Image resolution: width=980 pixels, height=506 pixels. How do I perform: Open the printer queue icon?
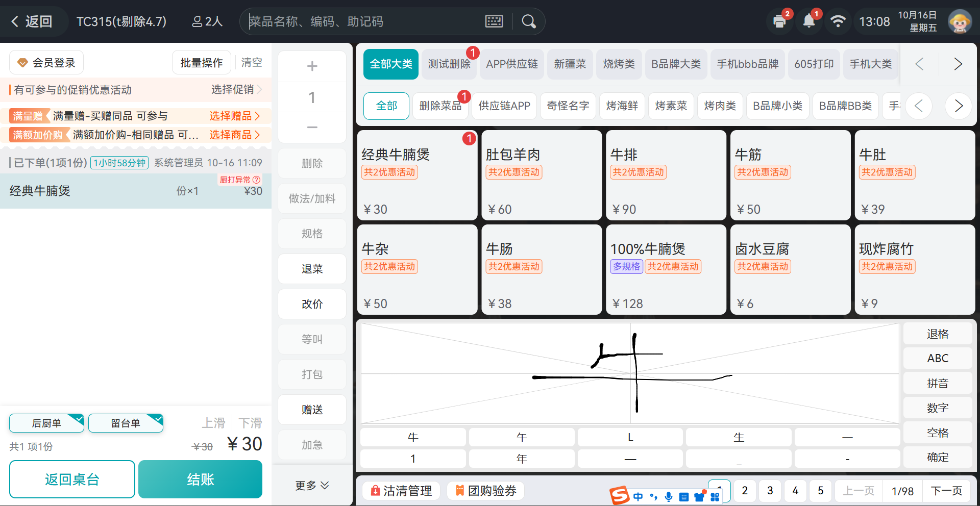(x=779, y=21)
